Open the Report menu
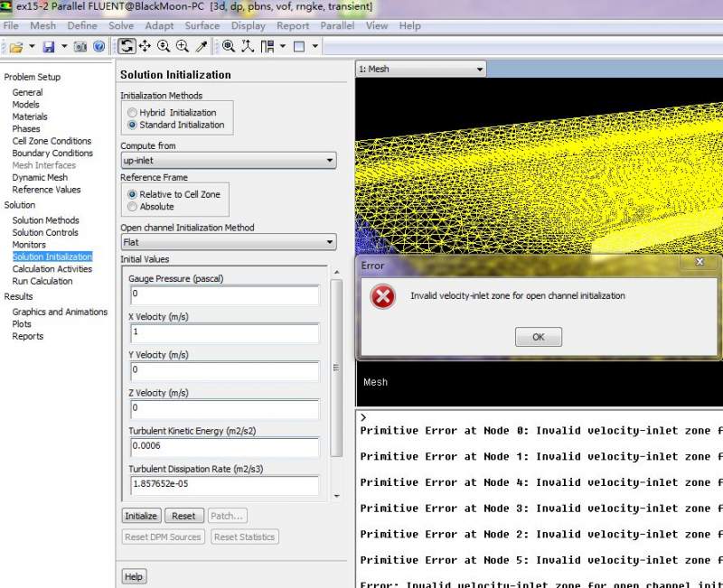The width and height of the screenshot is (723, 588). click(293, 26)
